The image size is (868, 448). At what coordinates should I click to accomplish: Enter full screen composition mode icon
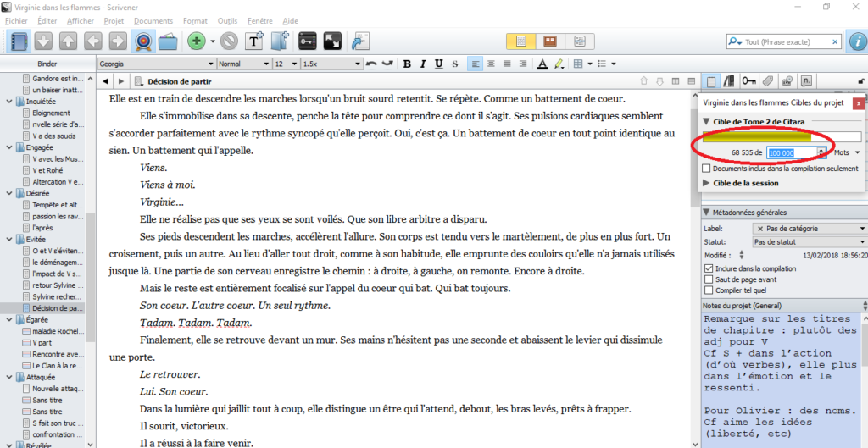[332, 41]
